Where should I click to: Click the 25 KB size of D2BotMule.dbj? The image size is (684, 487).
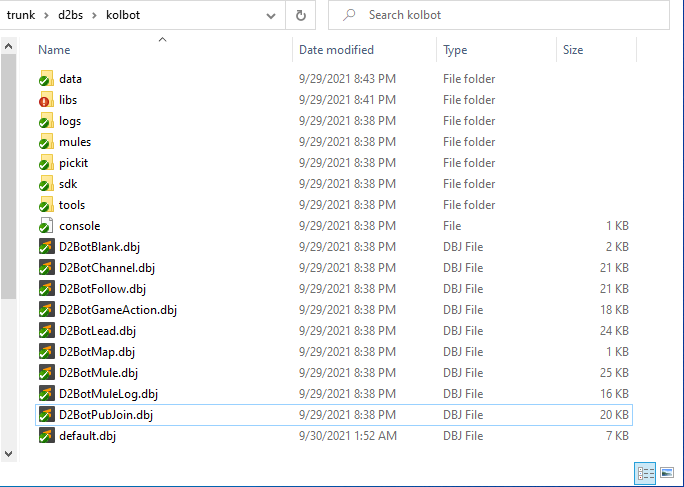pyautogui.click(x=614, y=373)
